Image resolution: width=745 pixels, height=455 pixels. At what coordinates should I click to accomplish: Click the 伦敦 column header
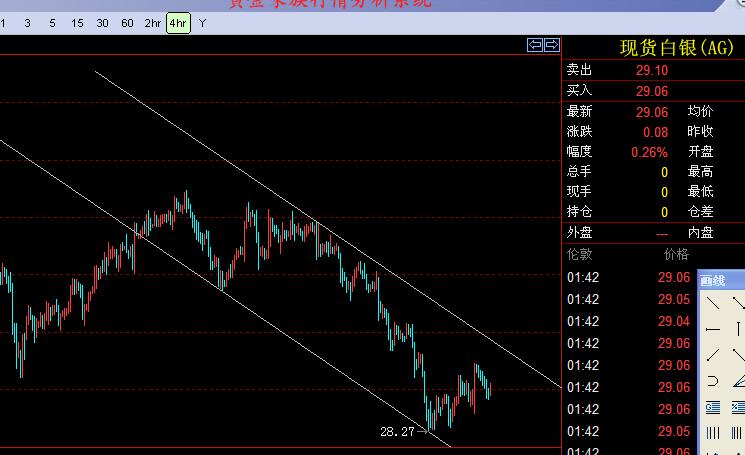[579, 254]
